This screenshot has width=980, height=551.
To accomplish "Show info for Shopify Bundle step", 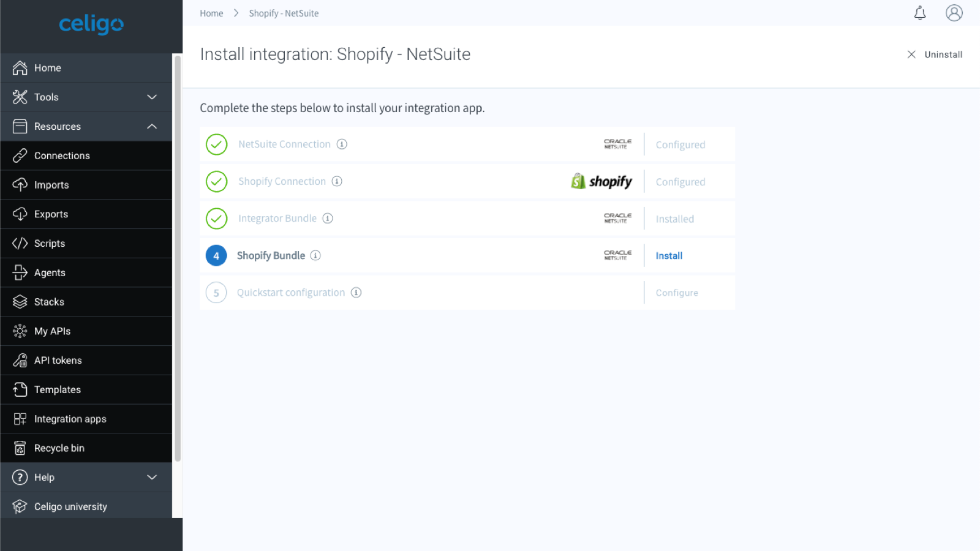I will pos(315,255).
